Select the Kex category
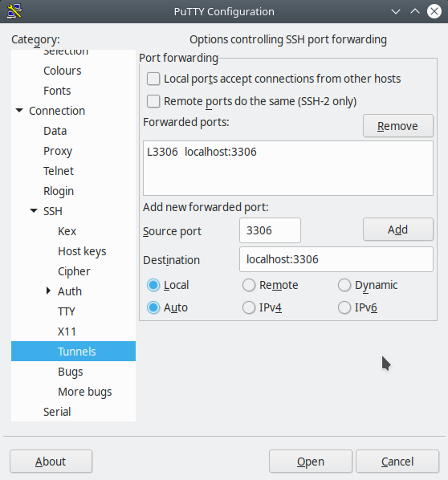Viewport: 448px width, 480px height. pyautogui.click(x=67, y=231)
